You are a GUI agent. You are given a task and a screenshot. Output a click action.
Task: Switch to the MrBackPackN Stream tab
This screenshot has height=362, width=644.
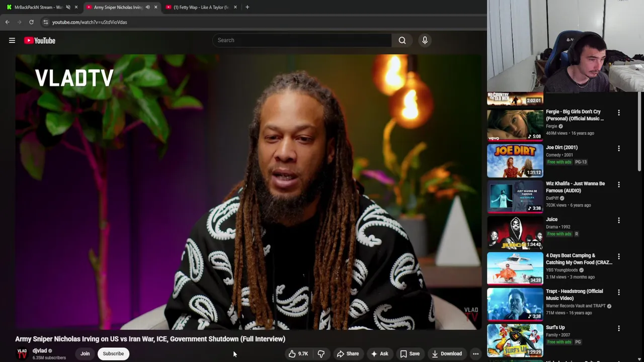[38, 7]
